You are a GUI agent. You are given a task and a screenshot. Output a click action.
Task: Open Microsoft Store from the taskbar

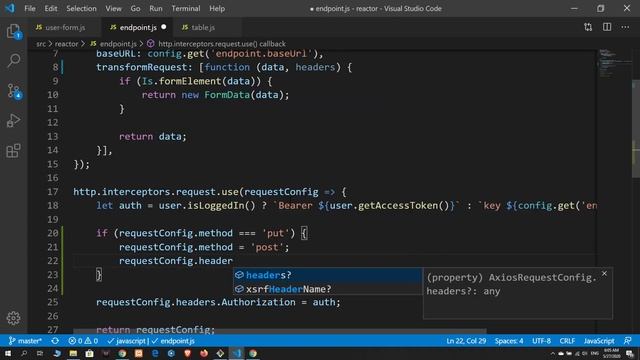click(89, 353)
